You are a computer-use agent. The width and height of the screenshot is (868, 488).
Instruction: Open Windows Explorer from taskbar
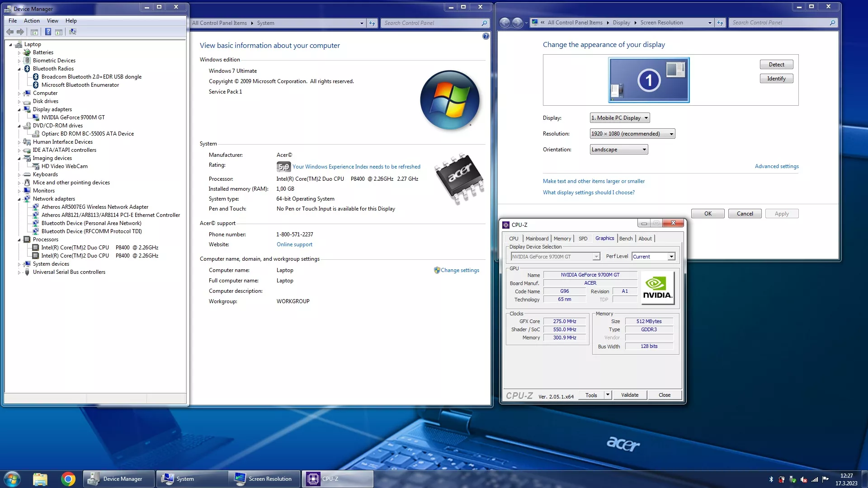pos(40,479)
